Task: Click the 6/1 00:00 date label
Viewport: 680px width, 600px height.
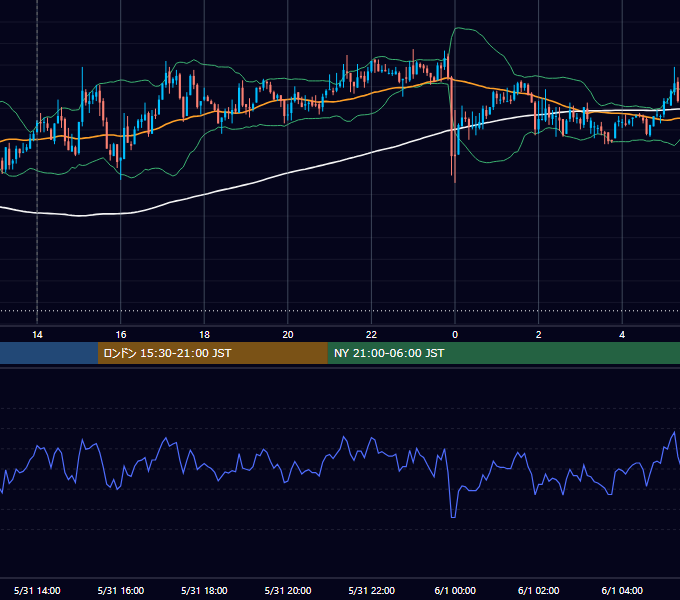Action: click(x=455, y=590)
